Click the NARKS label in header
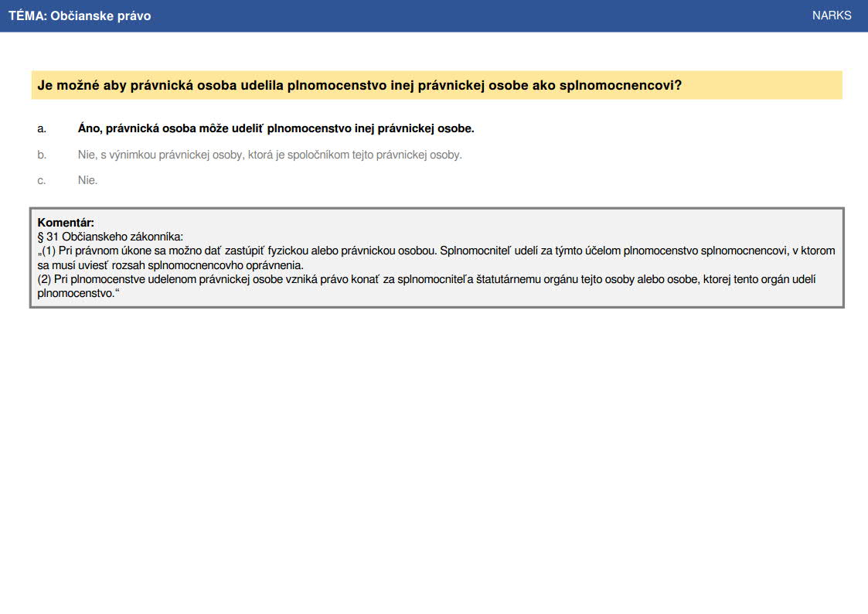The height and width of the screenshot is (614, 868). [832, 15]
